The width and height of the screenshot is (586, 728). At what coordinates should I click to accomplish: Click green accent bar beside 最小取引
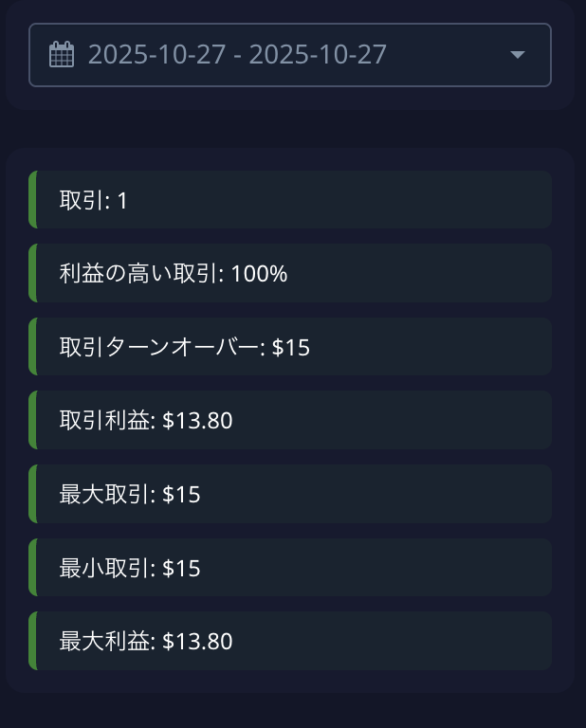32,568
